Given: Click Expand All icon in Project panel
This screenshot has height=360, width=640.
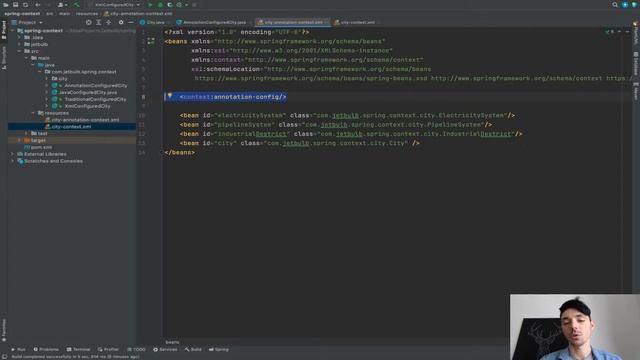Looking at the screenshot, I should (99, 22).
